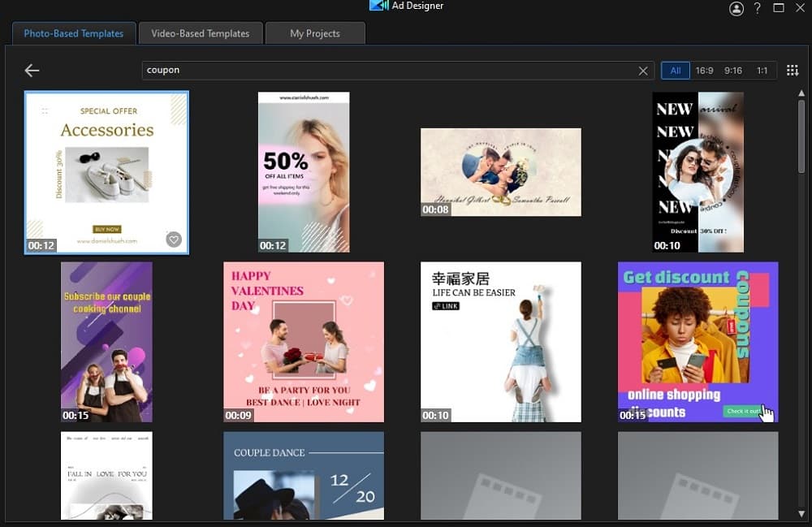Enable the 9:16 aspect ratio filter
The height and width of the screenshot is (527, 812).
coord(732,70)
